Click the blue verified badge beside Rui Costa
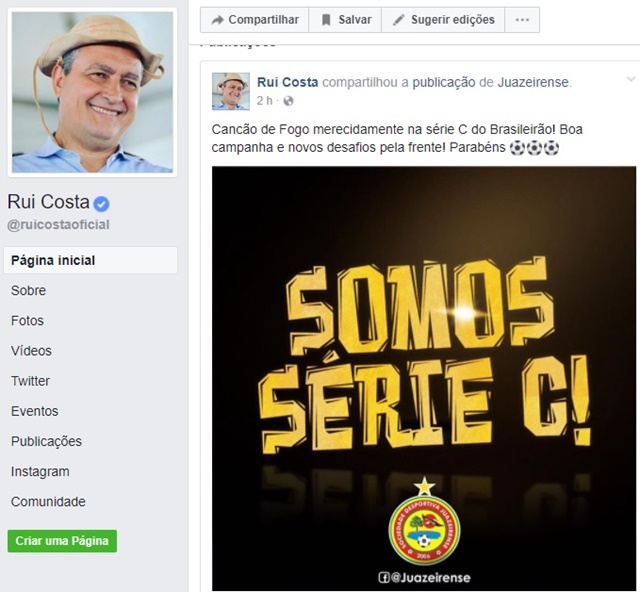 coord(101,204)
